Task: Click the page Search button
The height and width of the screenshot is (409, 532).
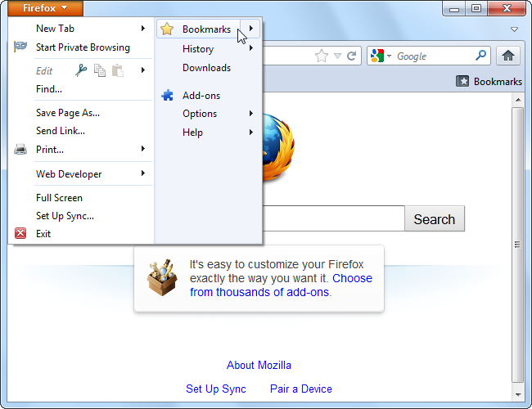Action: click(x=435, y=219)
